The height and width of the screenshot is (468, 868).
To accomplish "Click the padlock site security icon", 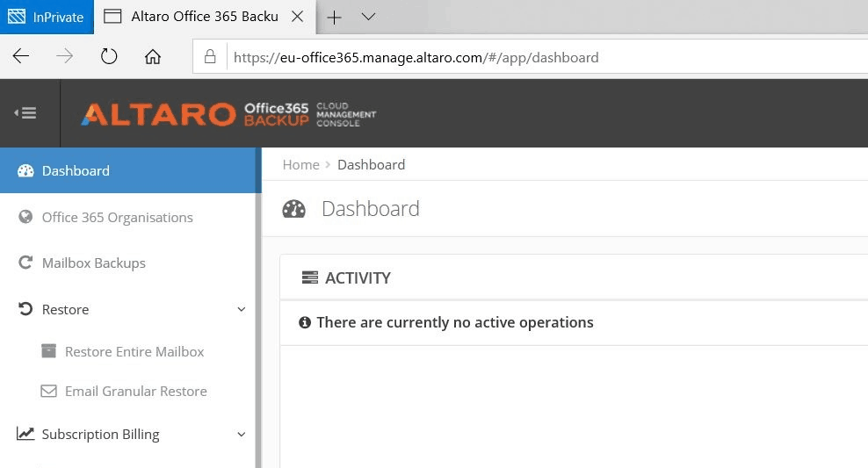I will 210,56.
